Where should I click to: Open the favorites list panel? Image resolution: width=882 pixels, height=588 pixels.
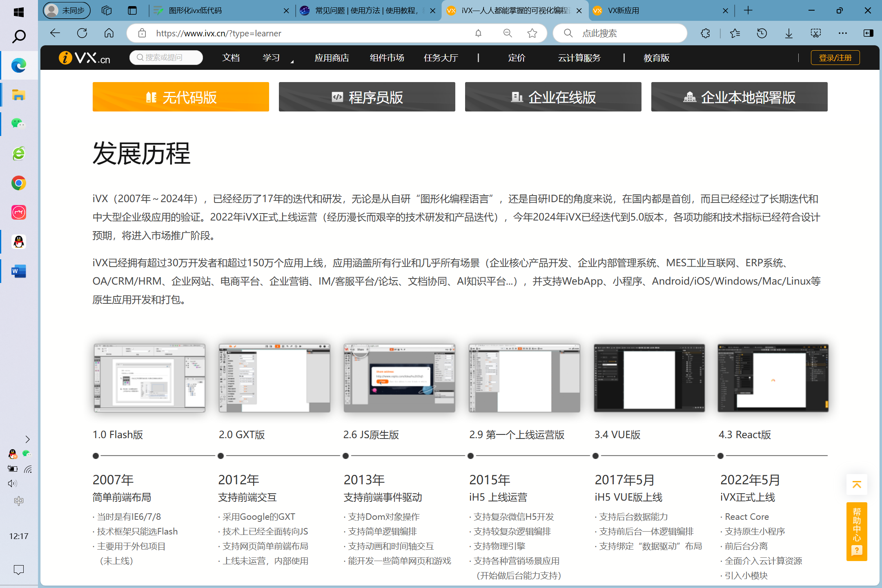point(735,33)
